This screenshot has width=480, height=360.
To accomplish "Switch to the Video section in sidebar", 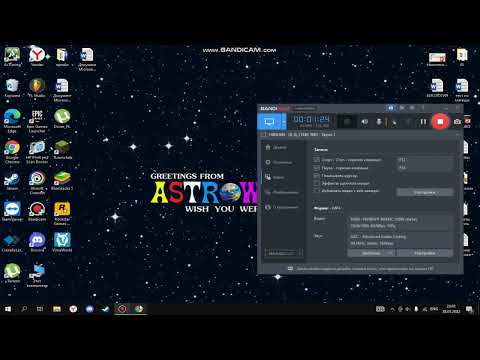I will coord(275,177).
